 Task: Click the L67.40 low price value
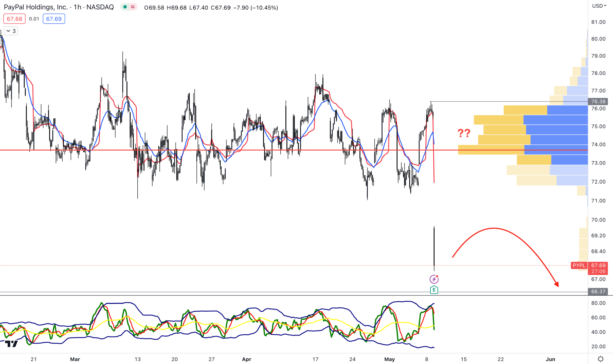coord(199,7)
